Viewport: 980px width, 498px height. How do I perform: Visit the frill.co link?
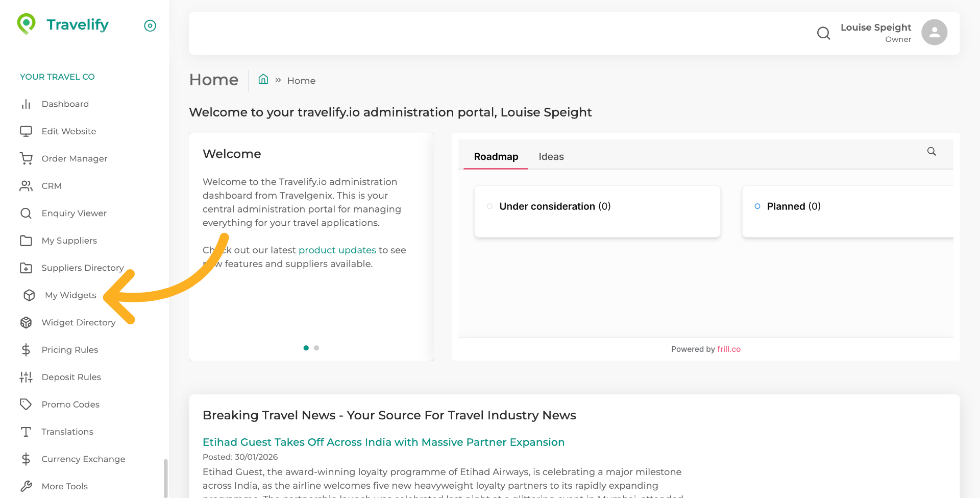[x=729, y=349]
